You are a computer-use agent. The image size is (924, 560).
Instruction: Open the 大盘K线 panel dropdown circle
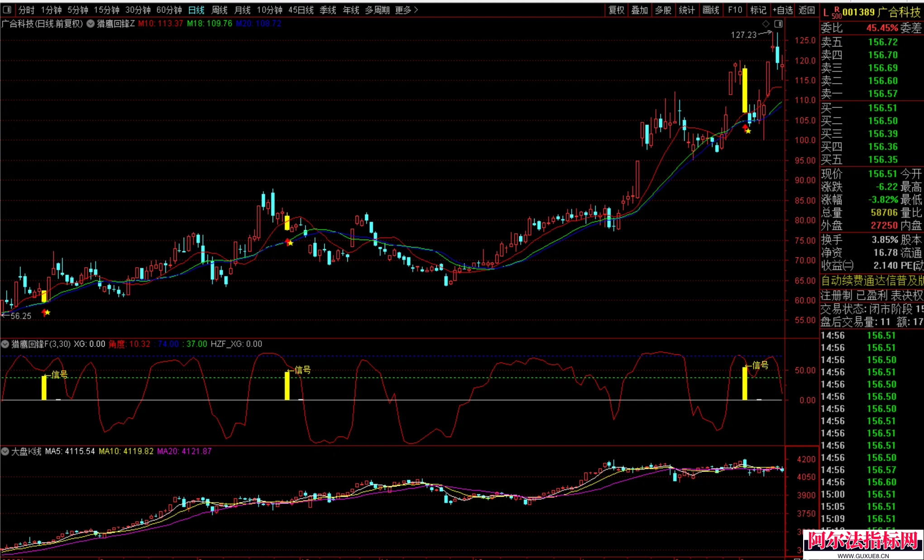click(x=5, y=451)
